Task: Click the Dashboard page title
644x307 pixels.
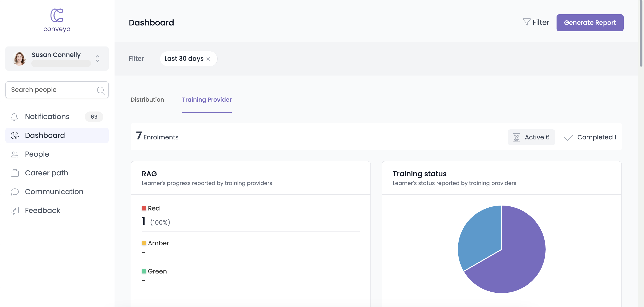Action: coord(151,23)
